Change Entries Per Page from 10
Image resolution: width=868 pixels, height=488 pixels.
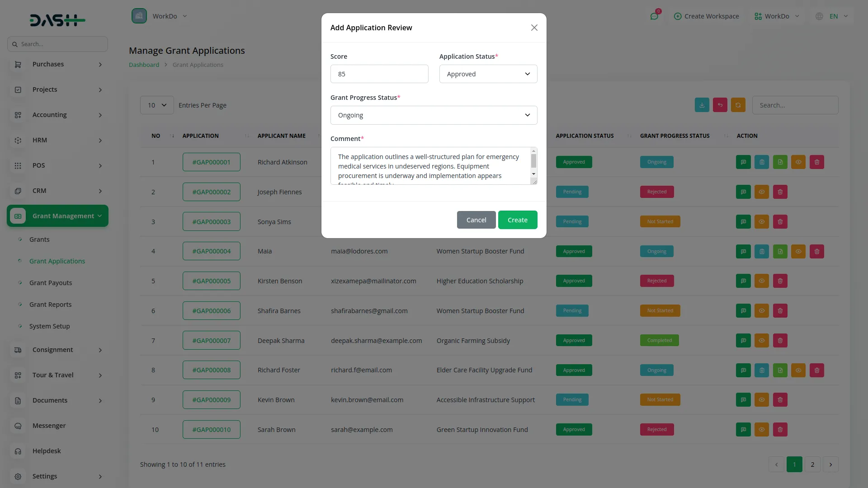point(156,105)
